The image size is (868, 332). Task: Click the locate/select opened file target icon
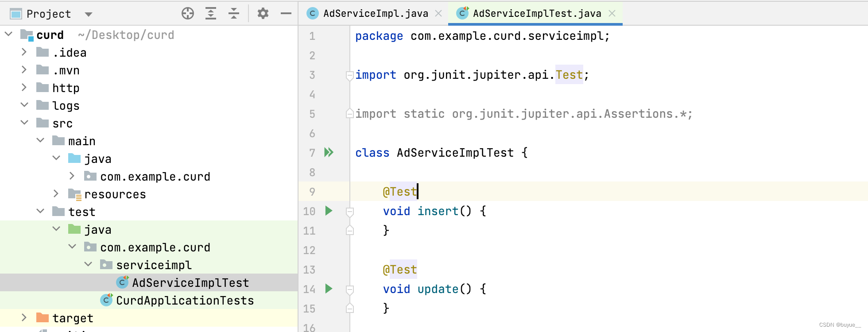pyautogui.click(x=188, y=14)
